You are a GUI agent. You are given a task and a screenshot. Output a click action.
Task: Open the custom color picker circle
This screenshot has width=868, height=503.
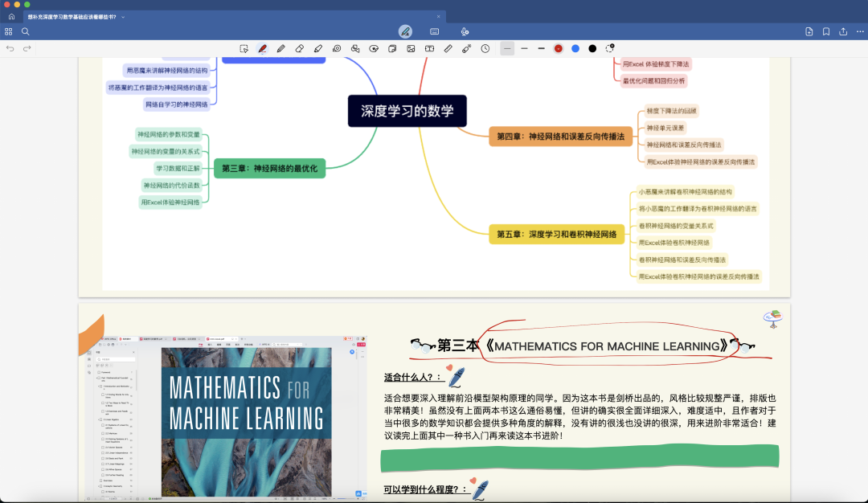pyautogui.click(x=609, y=49)
